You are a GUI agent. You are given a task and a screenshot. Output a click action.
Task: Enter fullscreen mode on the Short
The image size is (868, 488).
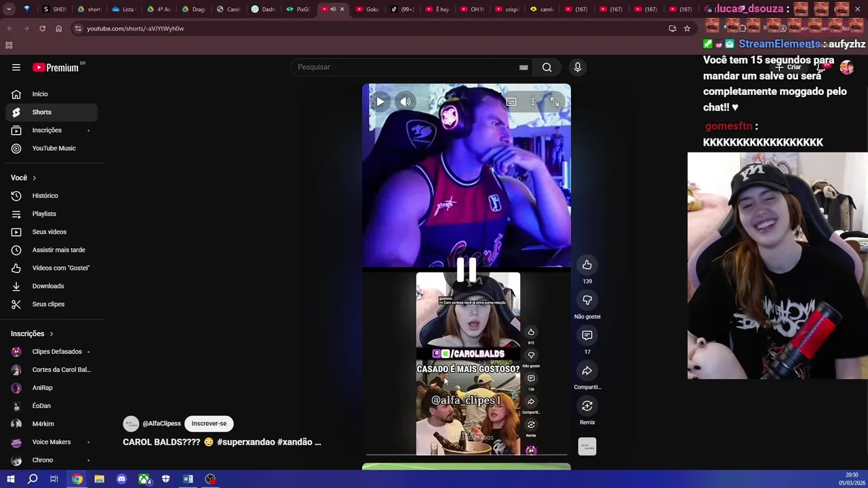555,102
